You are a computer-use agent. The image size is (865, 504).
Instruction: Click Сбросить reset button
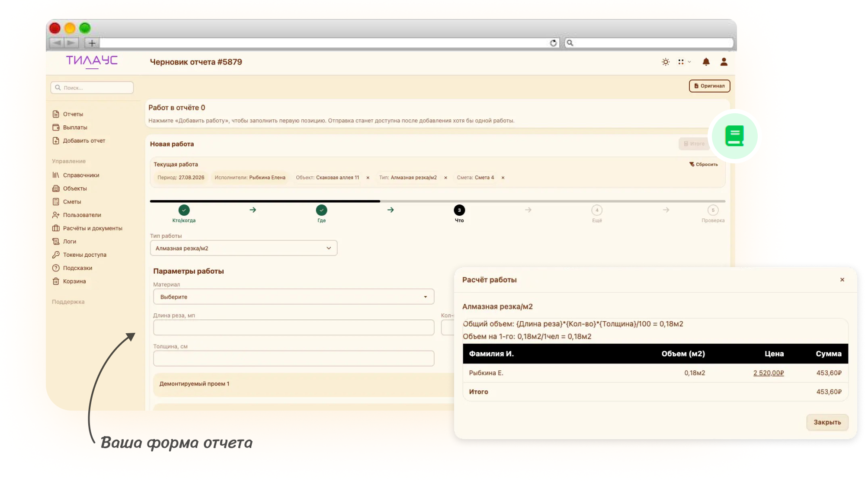pyautogui.click(x=703, y=164)
